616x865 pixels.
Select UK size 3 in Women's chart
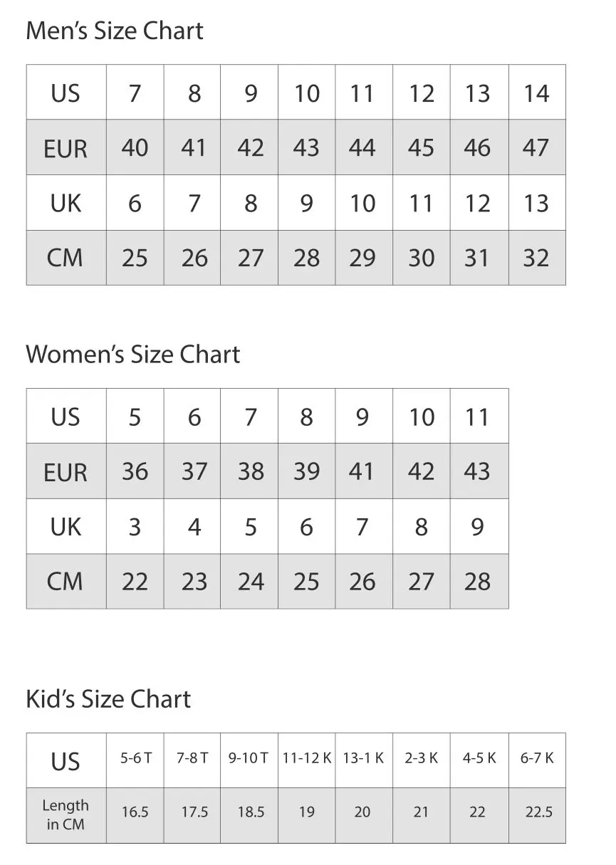click(x=135, y=527)
